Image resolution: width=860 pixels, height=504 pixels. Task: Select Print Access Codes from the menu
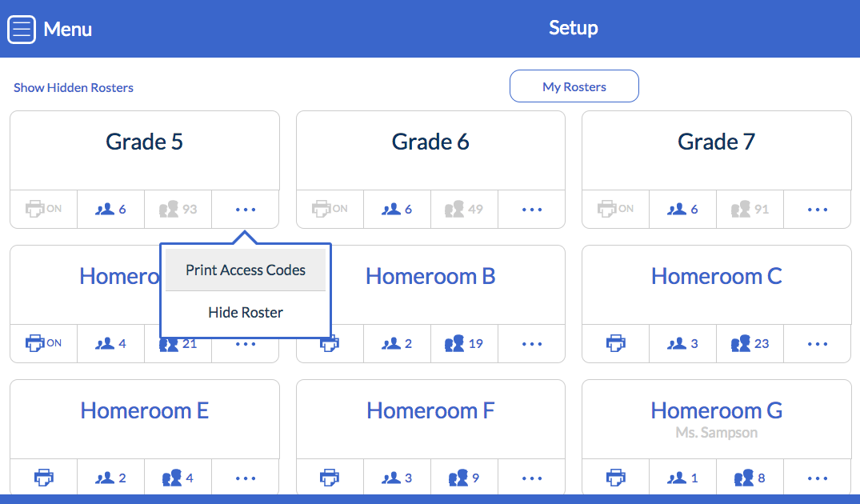tap(245, 270)
